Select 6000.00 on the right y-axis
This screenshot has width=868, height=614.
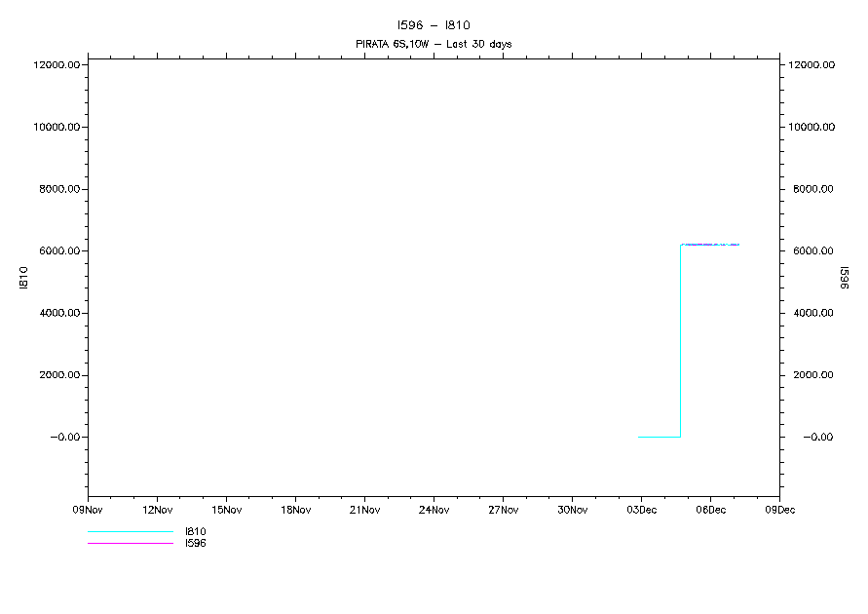[812, 251]
